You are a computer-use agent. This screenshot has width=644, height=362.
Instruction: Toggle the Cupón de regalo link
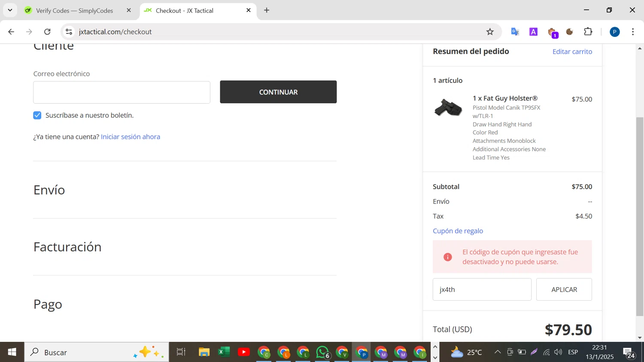coord(458,231)
